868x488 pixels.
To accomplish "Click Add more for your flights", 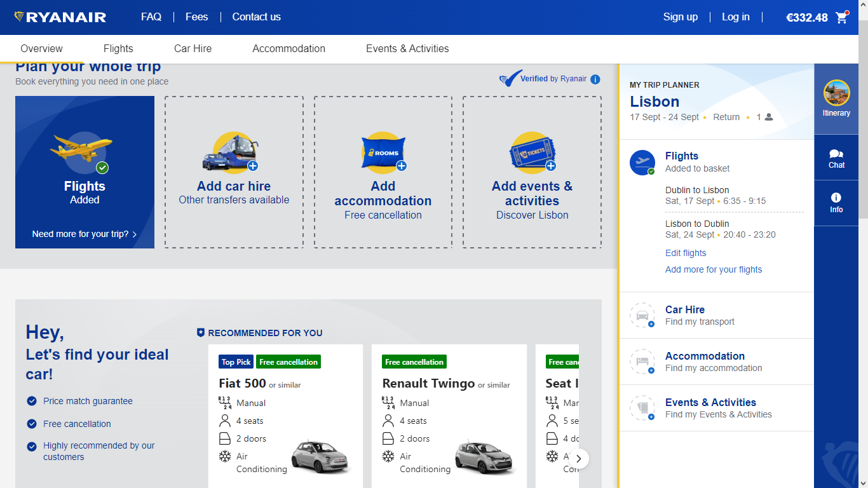I will pyautogui.click(x=714, y=269).
